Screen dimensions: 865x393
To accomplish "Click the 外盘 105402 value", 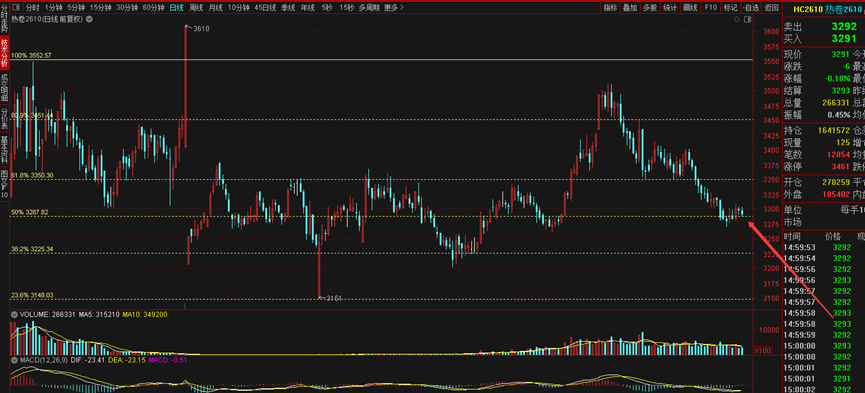I will [x=836, y=195].
